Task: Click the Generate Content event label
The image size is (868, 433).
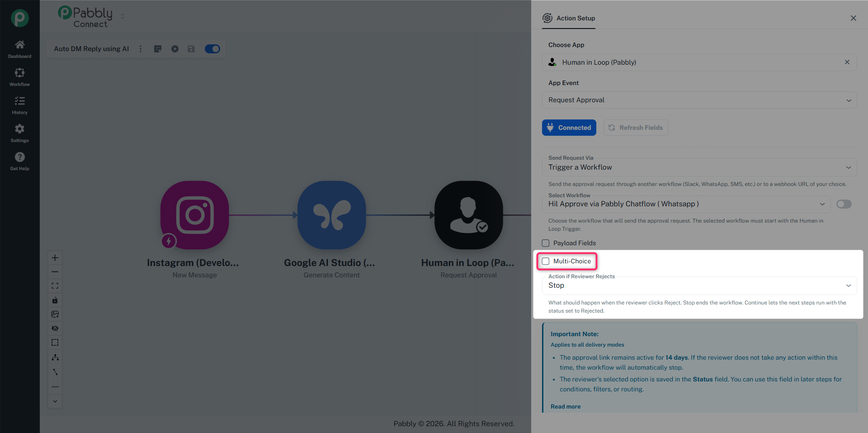Action: point(332,275)
